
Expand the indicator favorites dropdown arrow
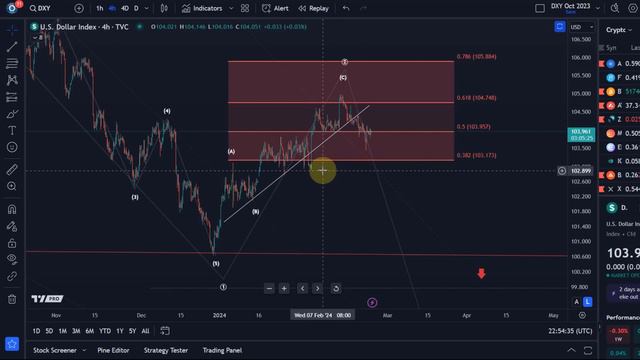click(x=231, y=8)
